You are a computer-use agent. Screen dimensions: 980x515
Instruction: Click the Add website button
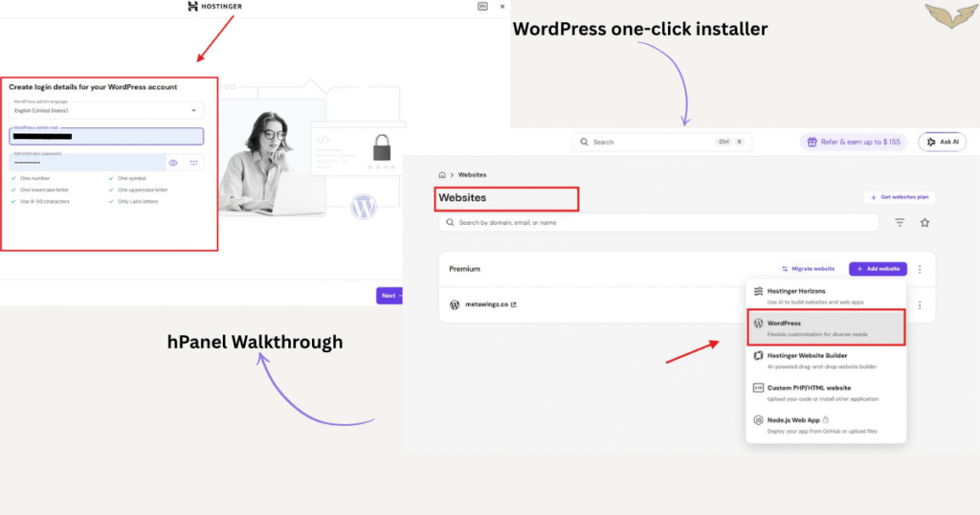(878, 269)
